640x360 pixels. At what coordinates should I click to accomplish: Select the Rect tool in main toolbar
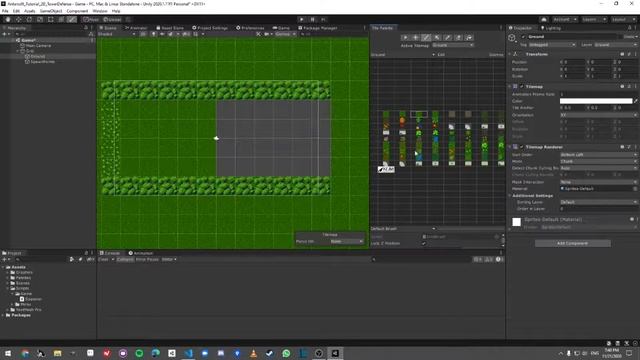[x=50, y=19]
